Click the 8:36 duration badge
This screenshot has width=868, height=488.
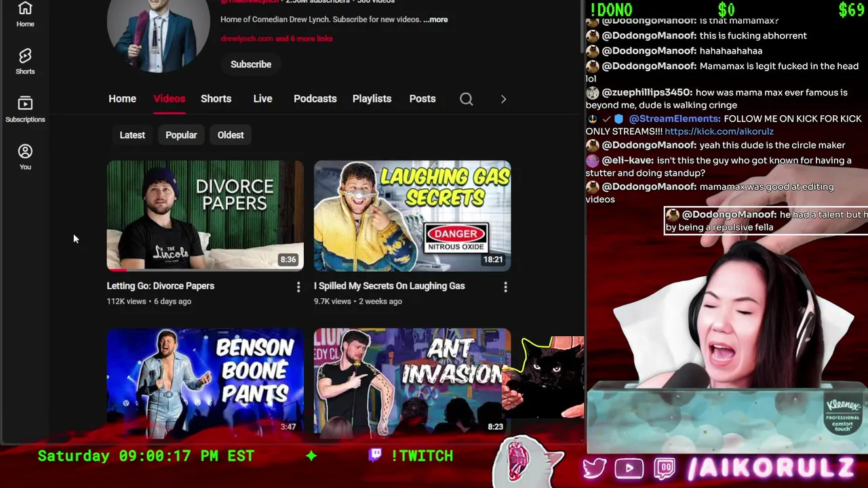(x=288, y=260)
